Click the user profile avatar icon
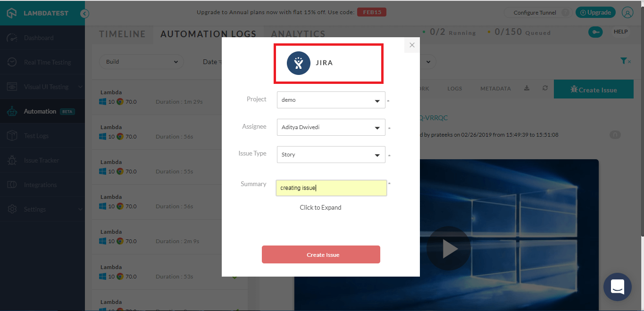644x311 pixels. (627, 13)
